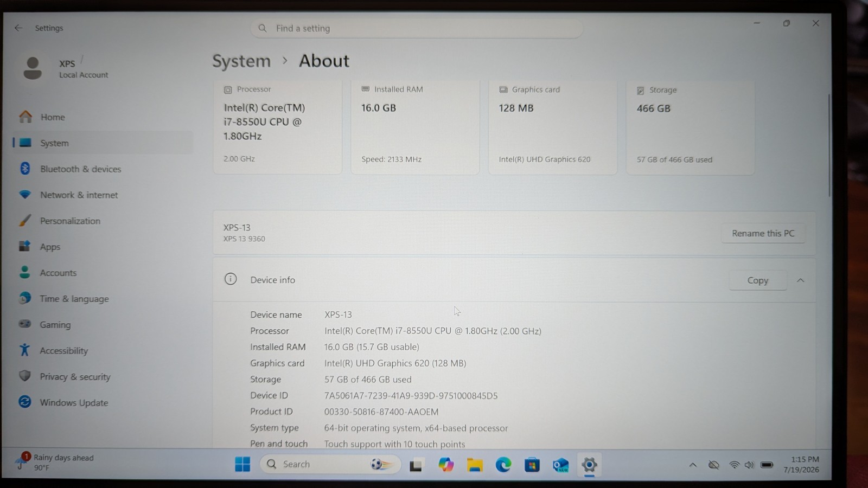Go back with the Settings back arrow
The image size is (868, 488).
18,28
